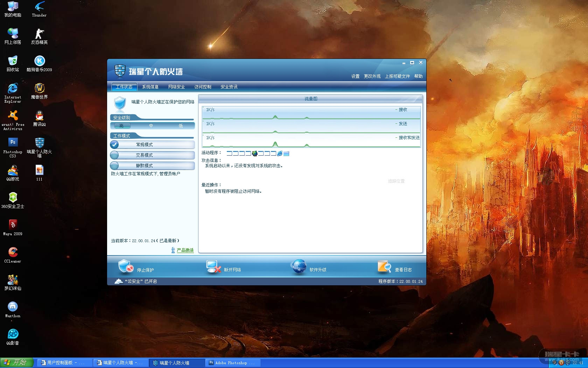This screenshot has width=588, height=368.
Task: Select the 梦幻诛仙 desktop icon
Action: 13,282
